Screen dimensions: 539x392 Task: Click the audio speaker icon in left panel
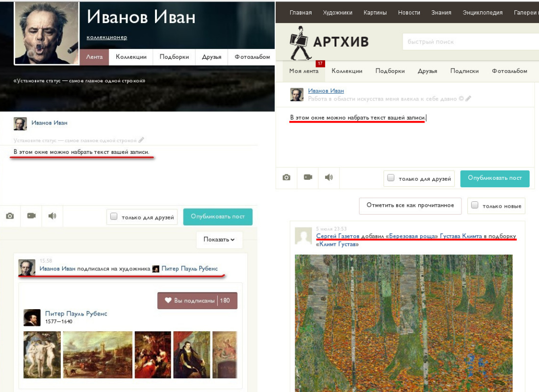pyautogui.click(x=52, y=216)
